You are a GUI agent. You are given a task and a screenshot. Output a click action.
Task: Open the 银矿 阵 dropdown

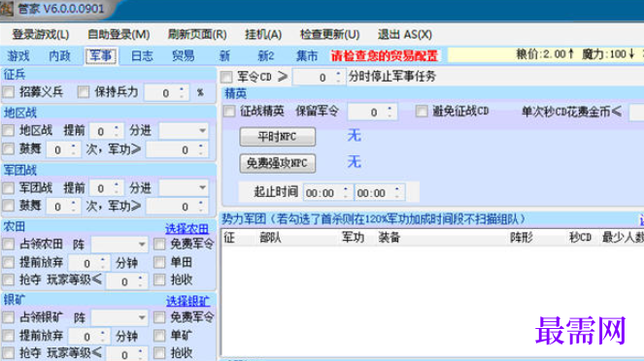[119, 317]
